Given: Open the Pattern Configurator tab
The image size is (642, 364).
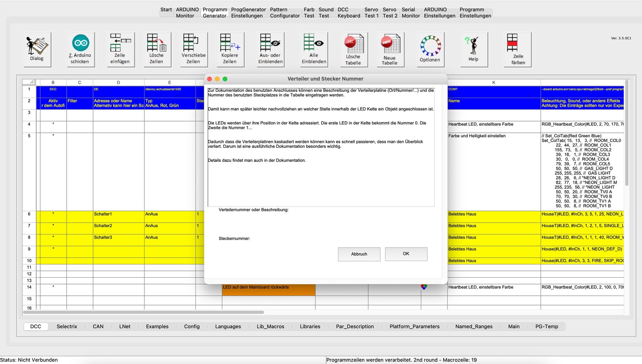Looking at the screenshot, I should 284,13.
